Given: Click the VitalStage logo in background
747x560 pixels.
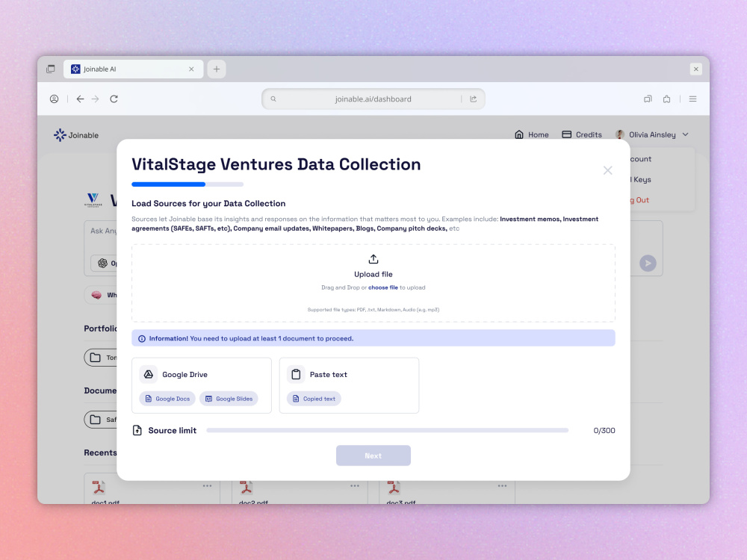Looking at the screenshot, I should 93,200.
